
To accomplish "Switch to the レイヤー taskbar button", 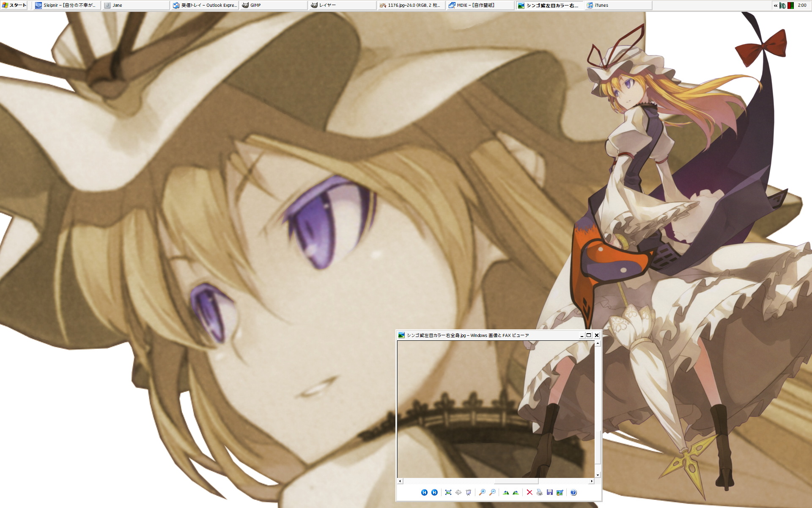I will tap(343, 5).
